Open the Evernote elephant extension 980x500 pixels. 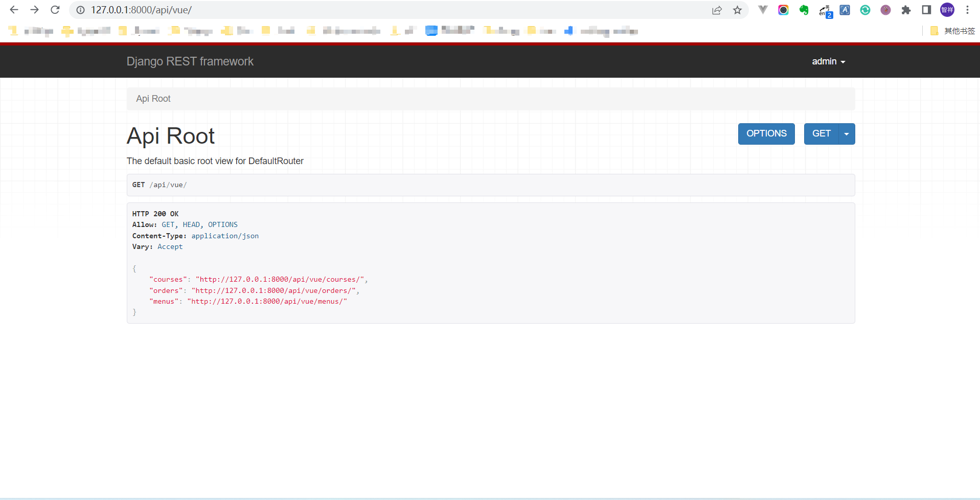(x=804, y=10)
